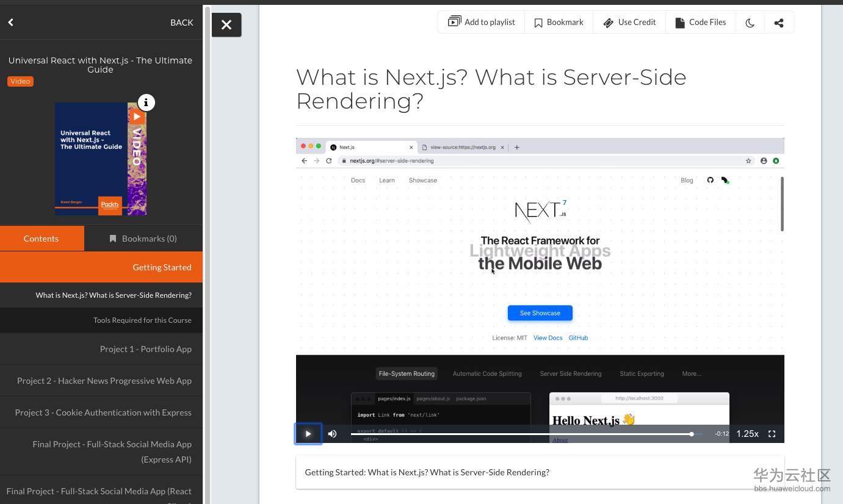
Task: Close the sidebar with the X button
Action: [x=226, y=25]
